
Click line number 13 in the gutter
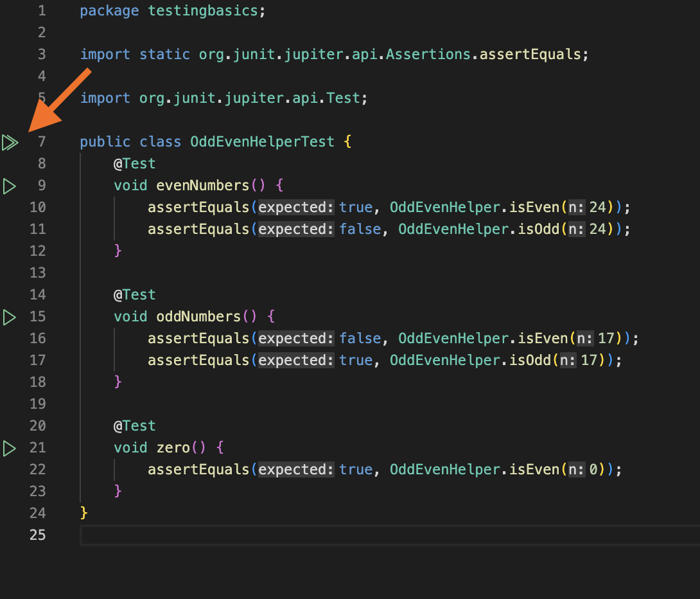38,273
